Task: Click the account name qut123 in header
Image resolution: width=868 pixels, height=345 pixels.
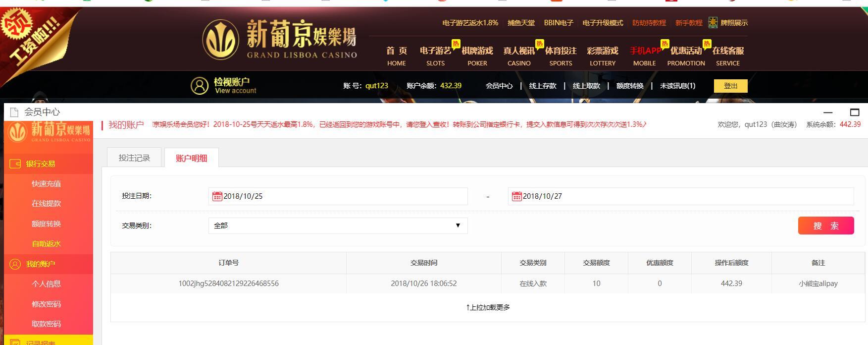Action: pos(377,86)
